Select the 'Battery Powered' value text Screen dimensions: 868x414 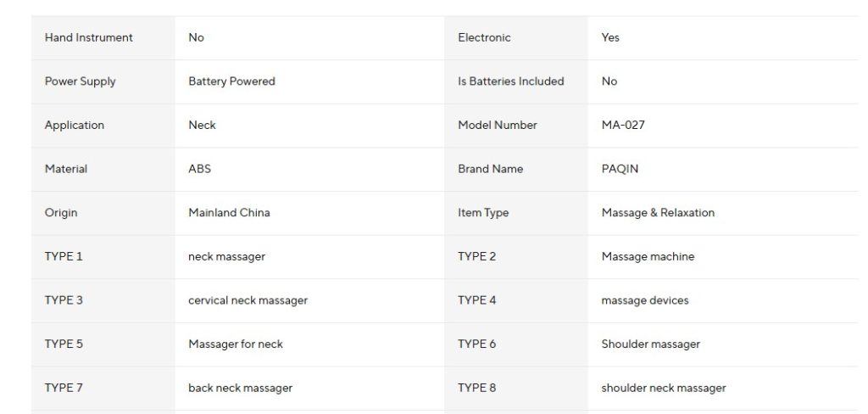tap(231, 81)
